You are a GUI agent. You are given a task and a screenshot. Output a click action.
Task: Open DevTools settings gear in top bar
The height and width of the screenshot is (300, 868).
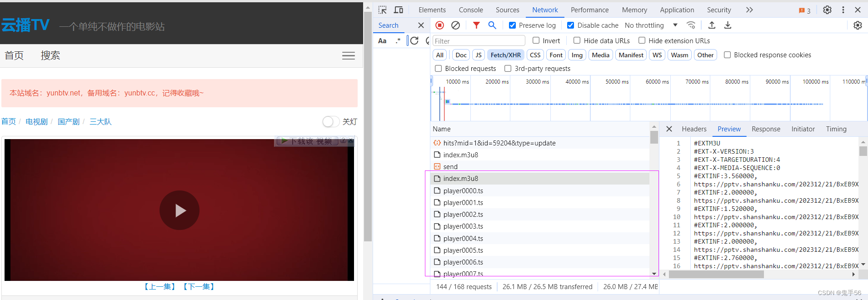point(827,10)
